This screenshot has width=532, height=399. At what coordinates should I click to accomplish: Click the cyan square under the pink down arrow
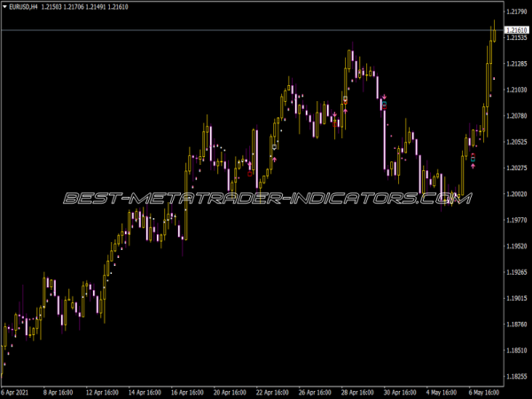point(384,104)
